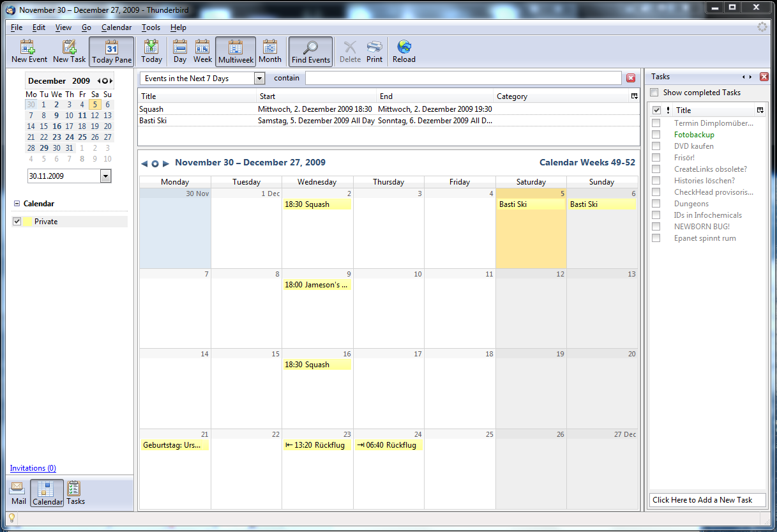
Task: Sort tasks by Title column header
Action: coord(713,110)
